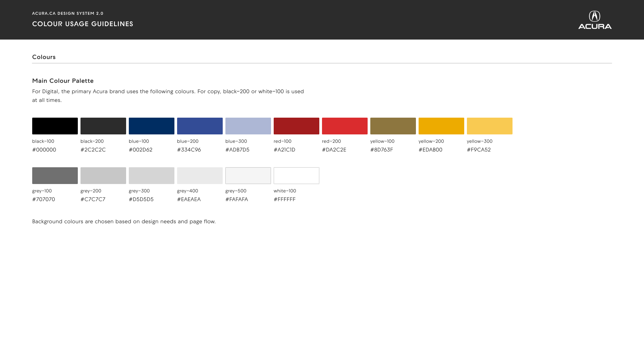Image resolution: width=644 pixels, height=362 pixels.
Task: Select the black-100 colour swatch
Action: click(55, 126)
